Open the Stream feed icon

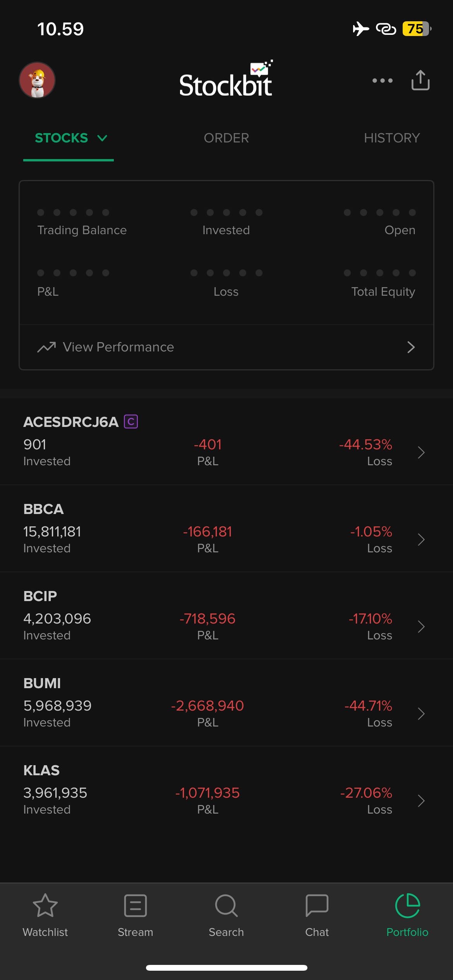click(x=136, y=906)
